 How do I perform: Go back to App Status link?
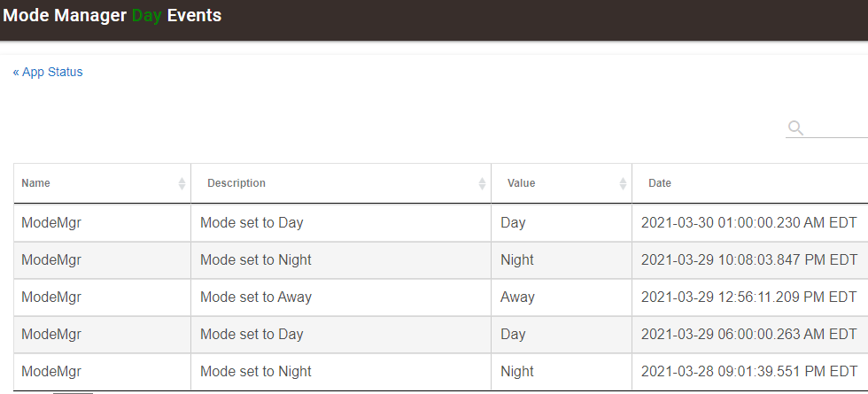(x=48, y=72)
